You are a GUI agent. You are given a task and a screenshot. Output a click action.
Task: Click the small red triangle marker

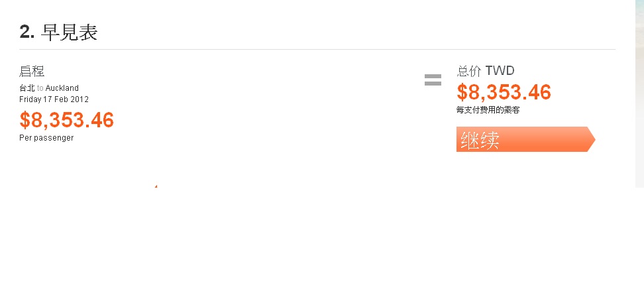pyautogui.click(x=156, y=186)
